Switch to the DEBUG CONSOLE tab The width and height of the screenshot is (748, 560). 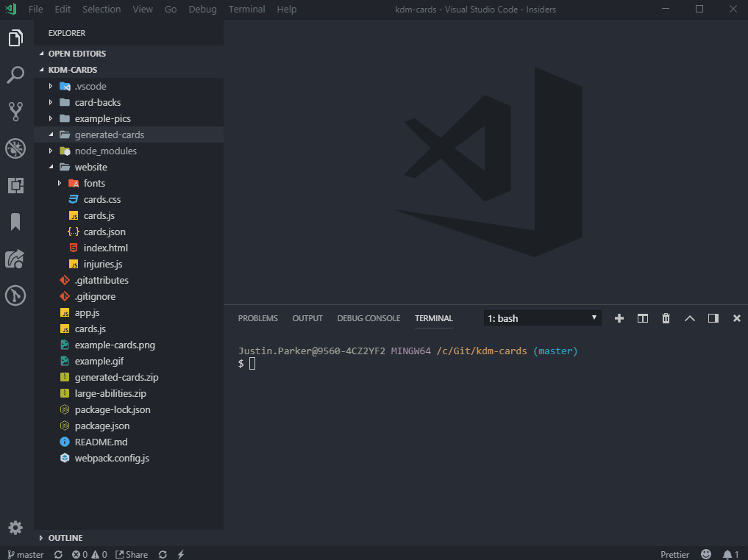pyautogui.click(x=368, y=318)
